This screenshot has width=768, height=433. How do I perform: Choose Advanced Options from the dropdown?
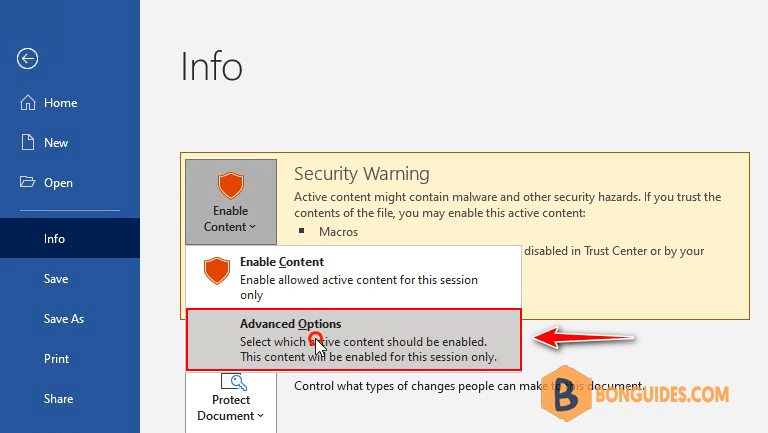pyautogui.click(x=354, y=339)
